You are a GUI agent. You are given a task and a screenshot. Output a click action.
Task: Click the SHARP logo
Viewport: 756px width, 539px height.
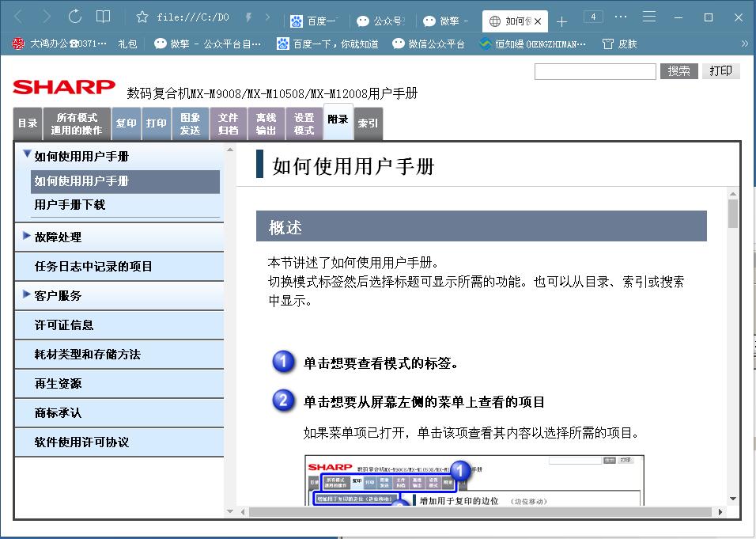(64, 87)
